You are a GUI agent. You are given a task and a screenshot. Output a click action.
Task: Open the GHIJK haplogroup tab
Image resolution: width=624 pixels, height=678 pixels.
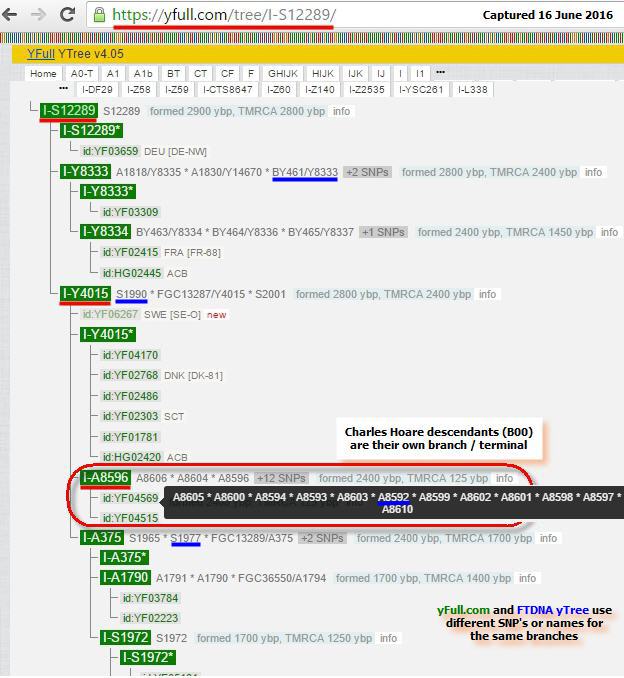(283, 74)
